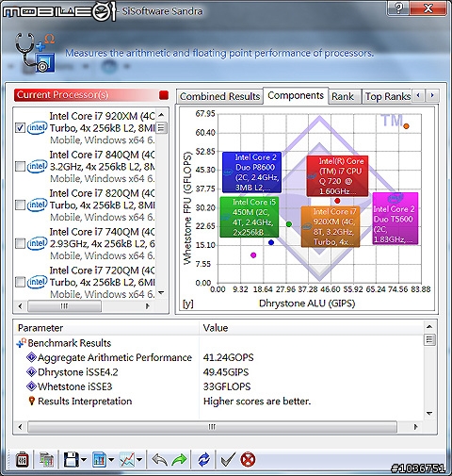Check the Intel Core i7 840QM checkbox
The width and height of the screenshot is (452, 476).
click(20, 166)
